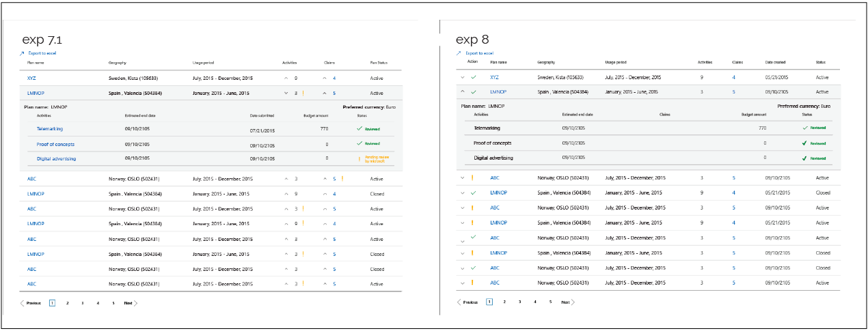Viewport: 868px width, 331px height.
Task: Click Export to excel link in exp 8
Action: click(479, 53)
